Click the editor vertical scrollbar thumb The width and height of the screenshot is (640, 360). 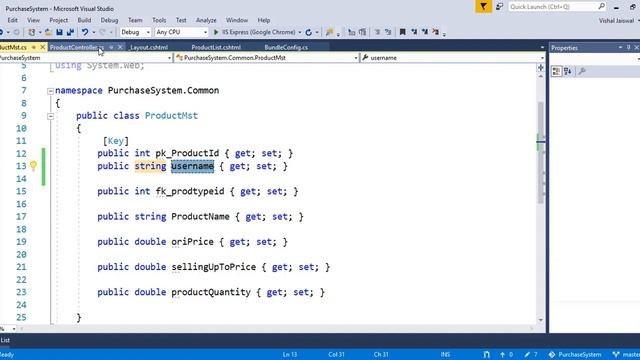pyautogui.click(x=541, y=153)
